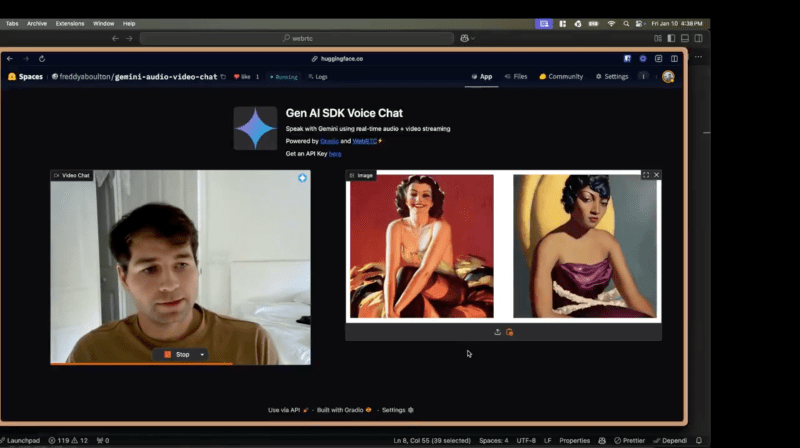Open Use via API link
The width and height of the screenshot is (800, 448).
tap(288, 410)
